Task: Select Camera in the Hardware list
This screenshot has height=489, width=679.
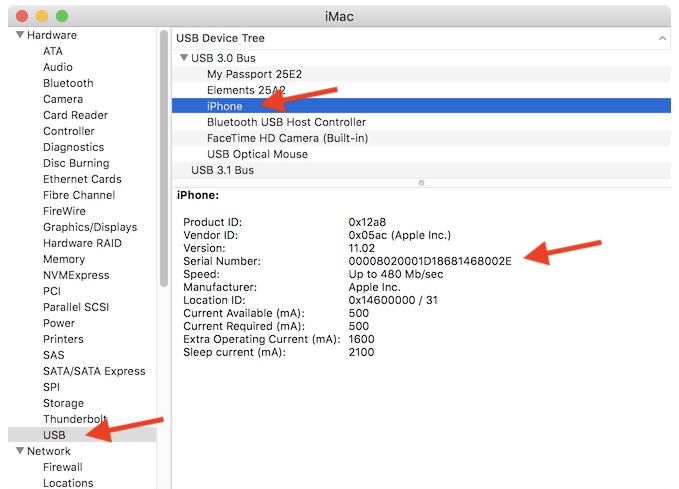Action: pos(63,99)
